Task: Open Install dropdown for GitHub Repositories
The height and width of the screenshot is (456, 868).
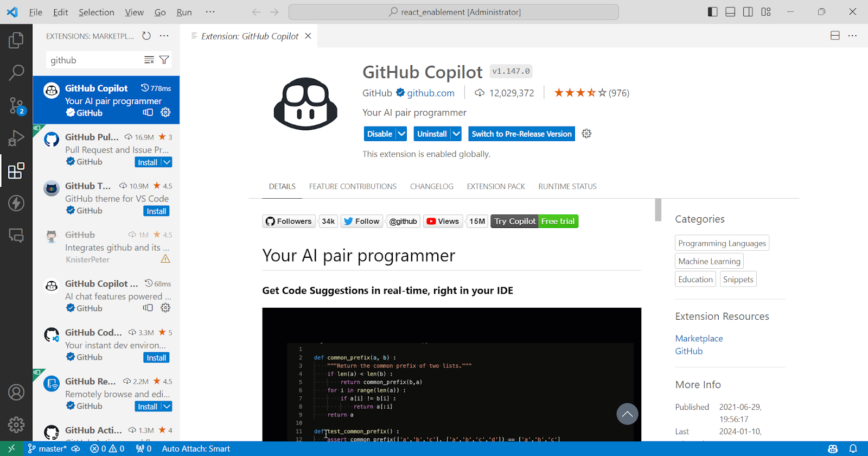Action: pos(167,407)
